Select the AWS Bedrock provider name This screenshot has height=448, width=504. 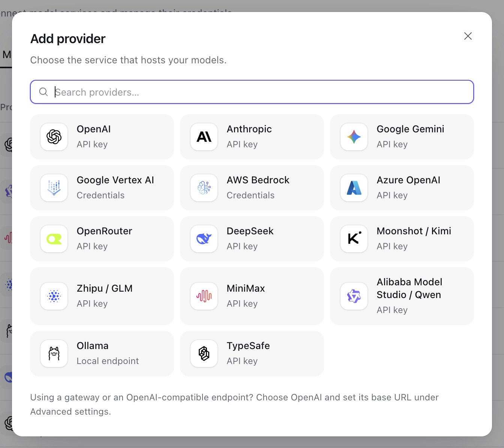click(258, 180)
